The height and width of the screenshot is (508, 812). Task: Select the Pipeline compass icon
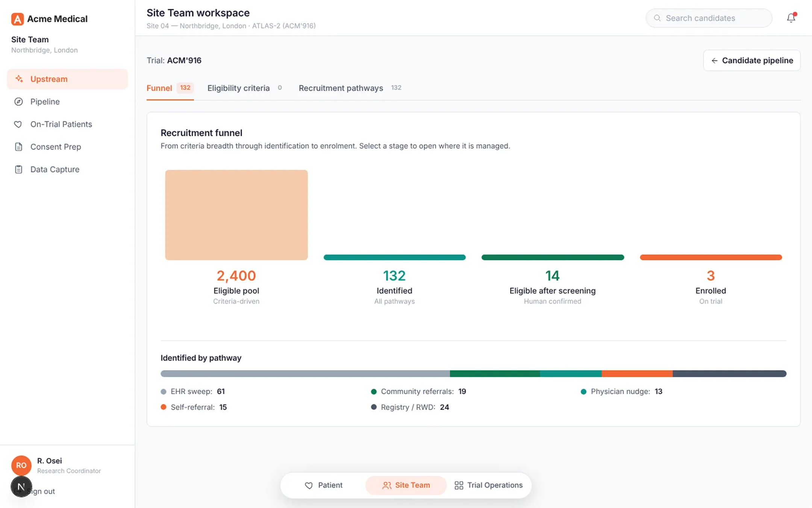pos(18,102)
